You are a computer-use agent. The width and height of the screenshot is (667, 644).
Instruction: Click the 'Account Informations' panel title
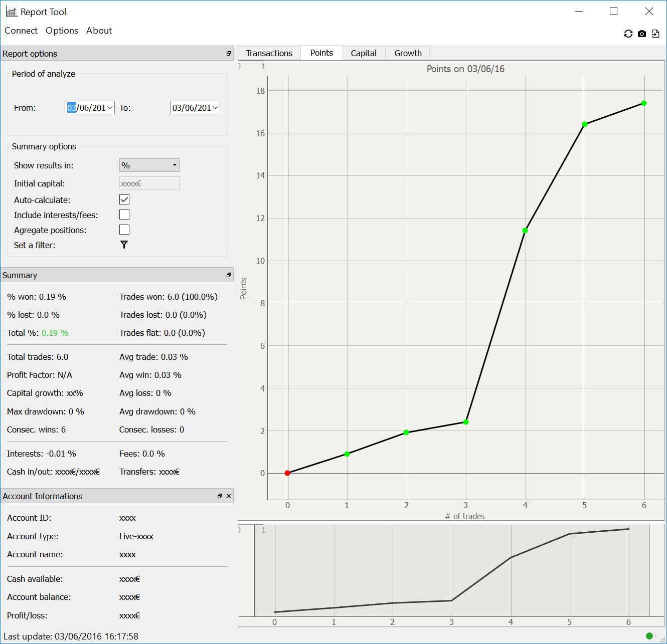(x=43, y=496)
